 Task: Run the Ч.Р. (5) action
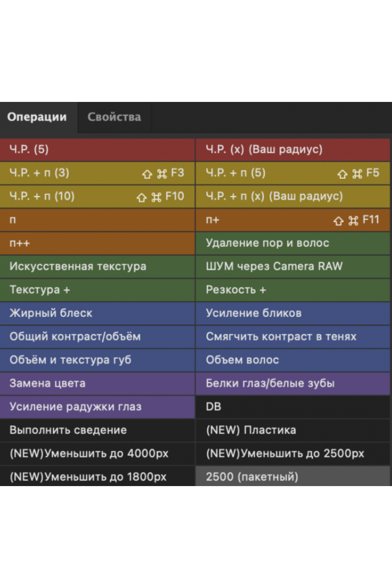pos(97,149)
